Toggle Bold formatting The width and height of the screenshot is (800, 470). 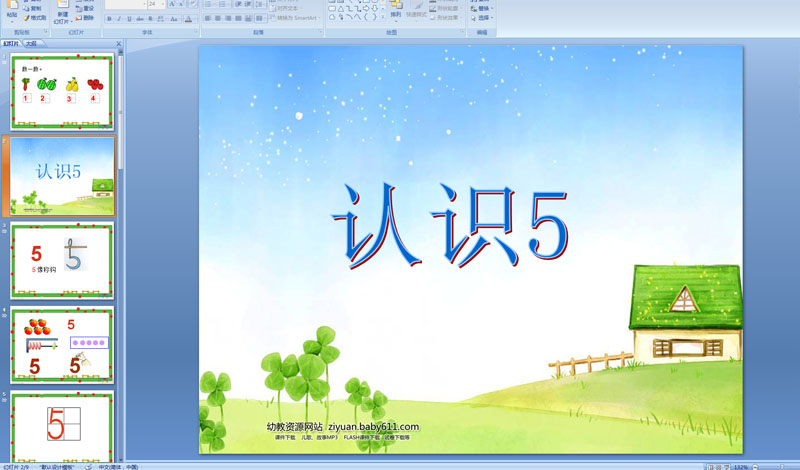109,19
